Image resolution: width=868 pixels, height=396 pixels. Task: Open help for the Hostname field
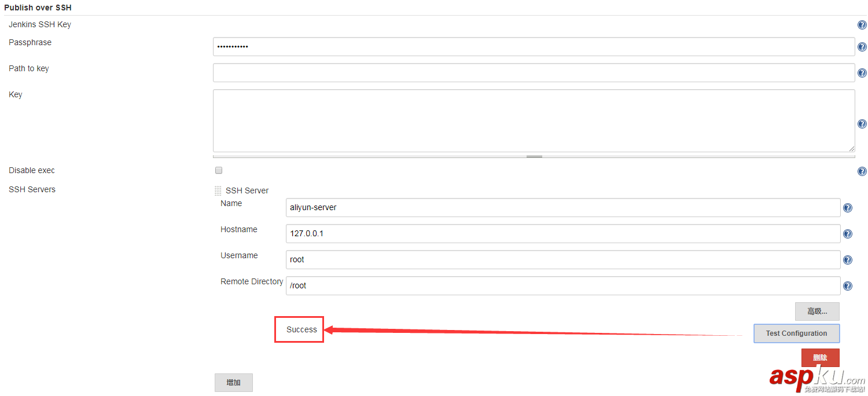[x=847, y=233]
